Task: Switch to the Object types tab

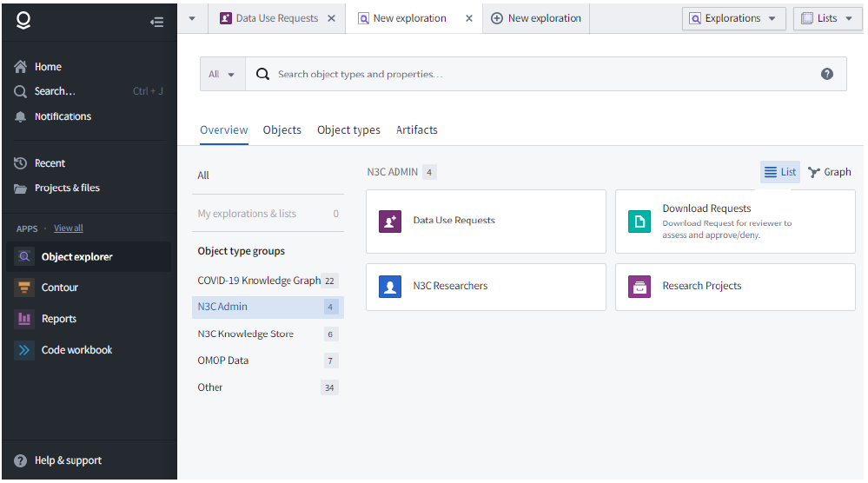Action: pyautogui.click(x=348, y=130)
